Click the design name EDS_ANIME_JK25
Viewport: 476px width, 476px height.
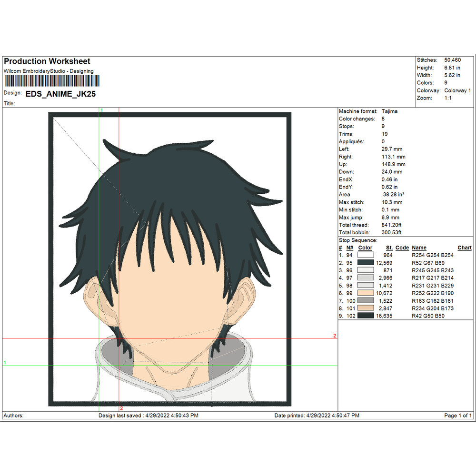[60, 94]
